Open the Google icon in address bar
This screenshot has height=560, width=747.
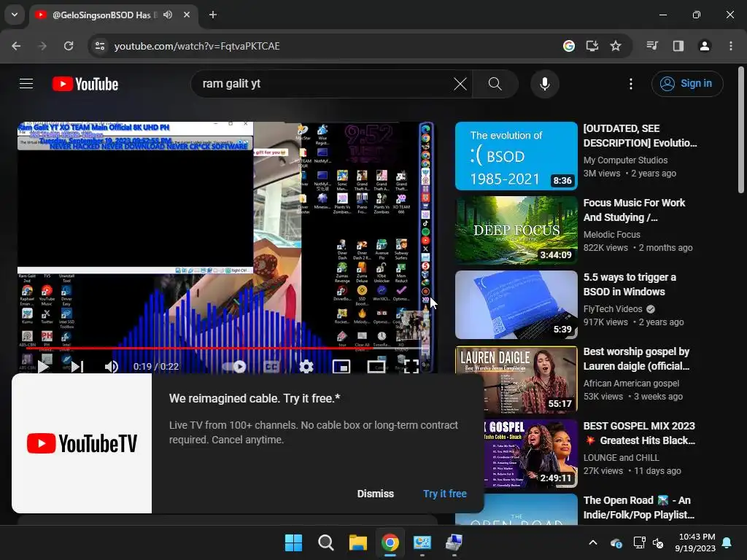click(x=568, y=46)
